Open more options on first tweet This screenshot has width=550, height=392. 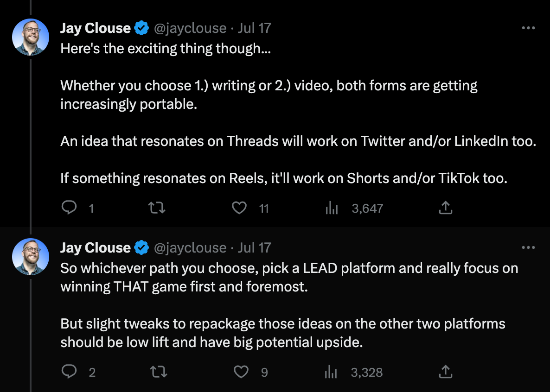528,28
